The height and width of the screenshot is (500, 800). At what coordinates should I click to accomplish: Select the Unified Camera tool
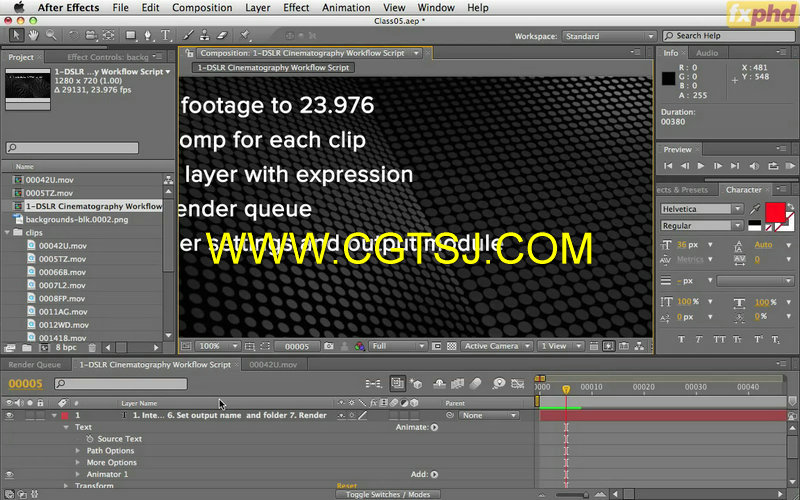point(91,35)
